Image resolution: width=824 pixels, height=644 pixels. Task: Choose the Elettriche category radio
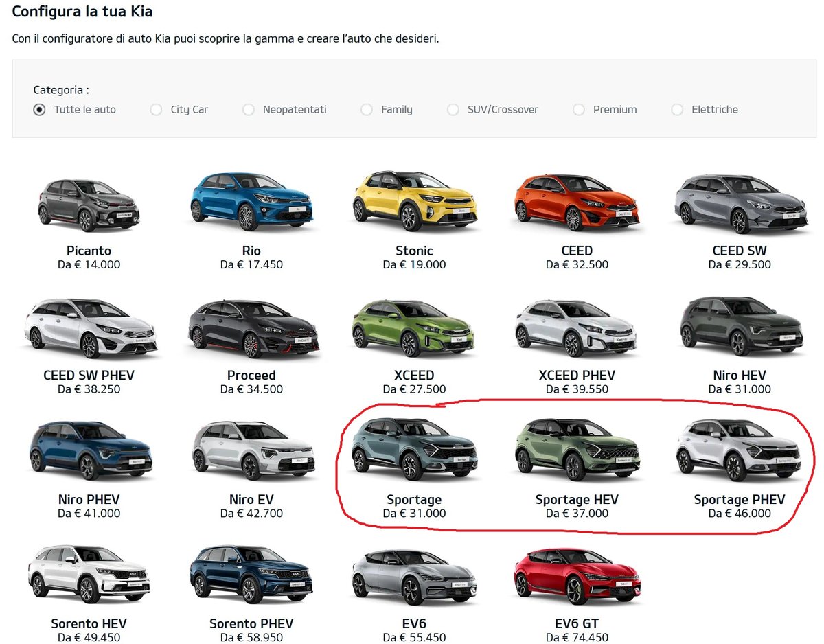click(677, 109)
